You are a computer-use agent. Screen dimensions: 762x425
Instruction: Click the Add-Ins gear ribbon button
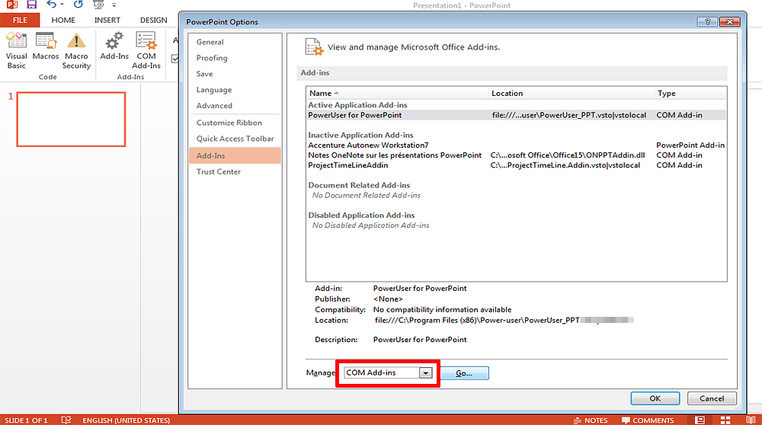[x=114, y=47]
